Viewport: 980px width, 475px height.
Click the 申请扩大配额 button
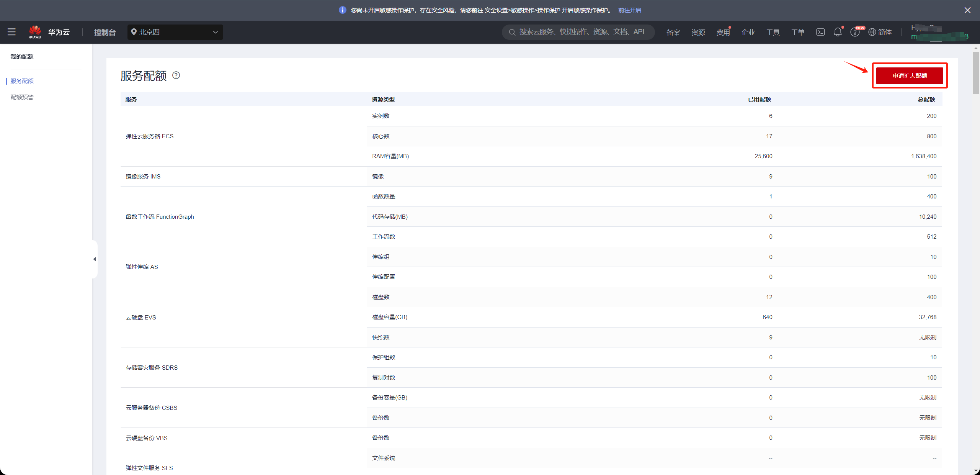tap(910, 76)
